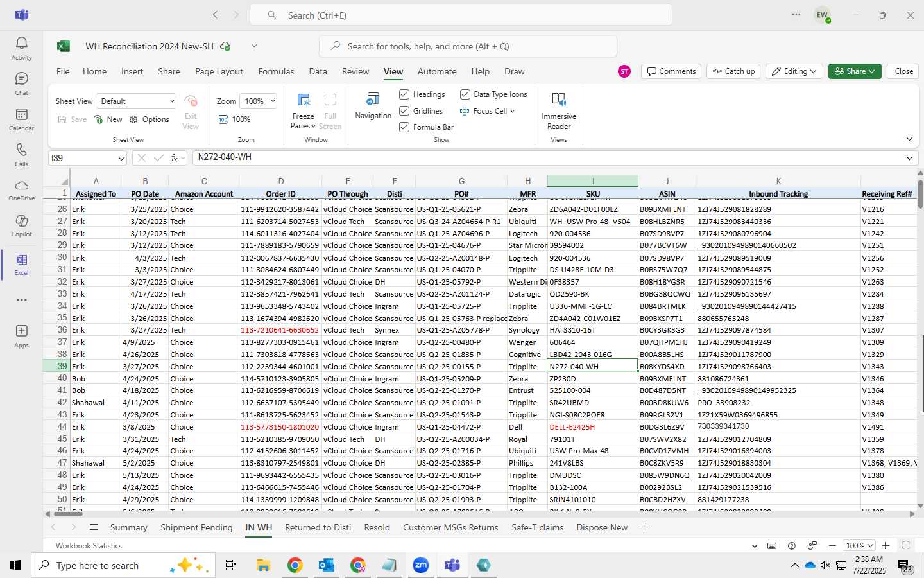924x578 pixels.
Task: Open Outlook from the taskbar
Action: click(x=326, y=565)
